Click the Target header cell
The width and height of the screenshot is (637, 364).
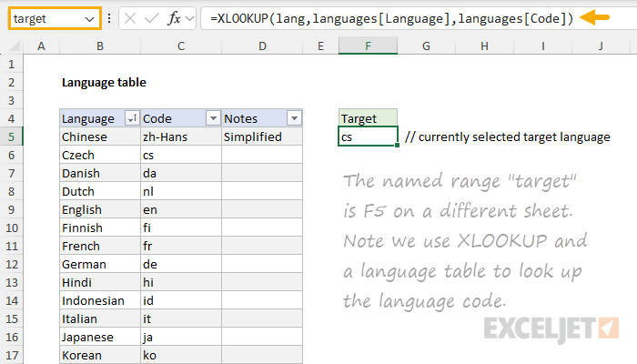point(368,118)
